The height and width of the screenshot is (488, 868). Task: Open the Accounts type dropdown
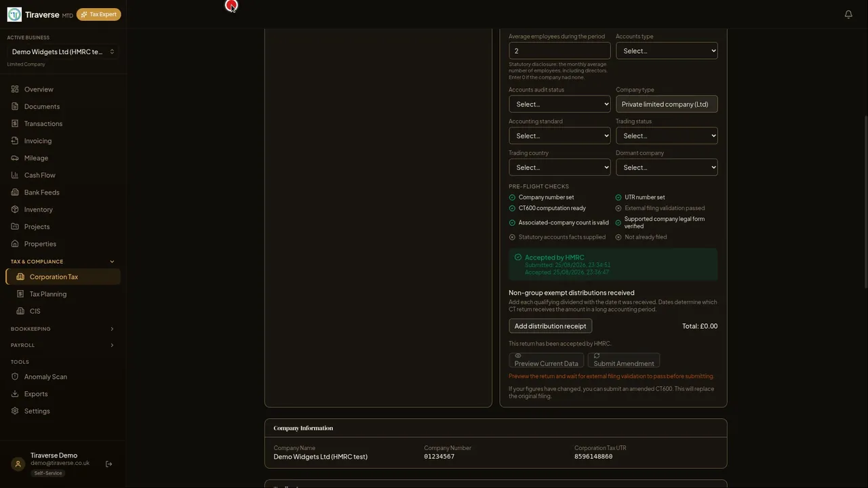(x=667, y=51)
